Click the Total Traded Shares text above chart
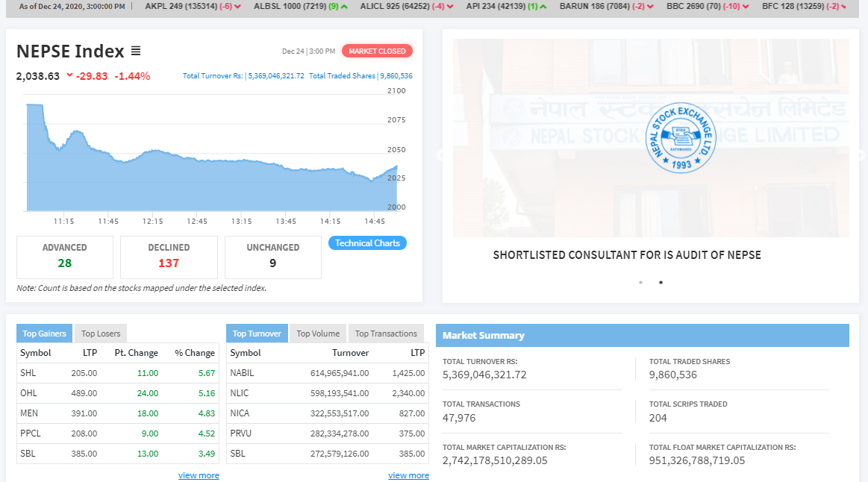868x482 pixels. click(x=360, y=76)
